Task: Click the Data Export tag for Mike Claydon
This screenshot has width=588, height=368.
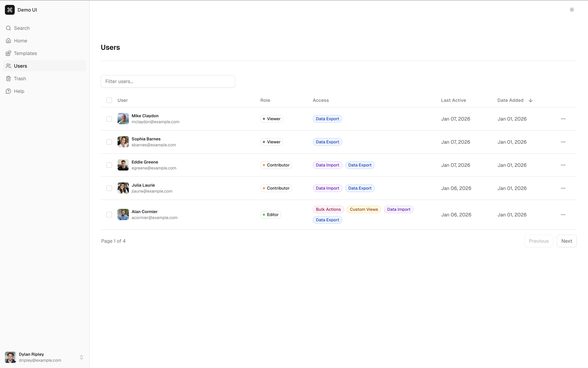Action: click(x=327, y=119)
